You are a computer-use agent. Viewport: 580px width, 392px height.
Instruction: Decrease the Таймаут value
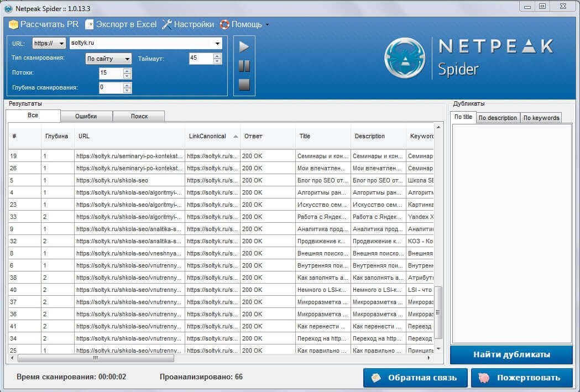tap(217, 61)
